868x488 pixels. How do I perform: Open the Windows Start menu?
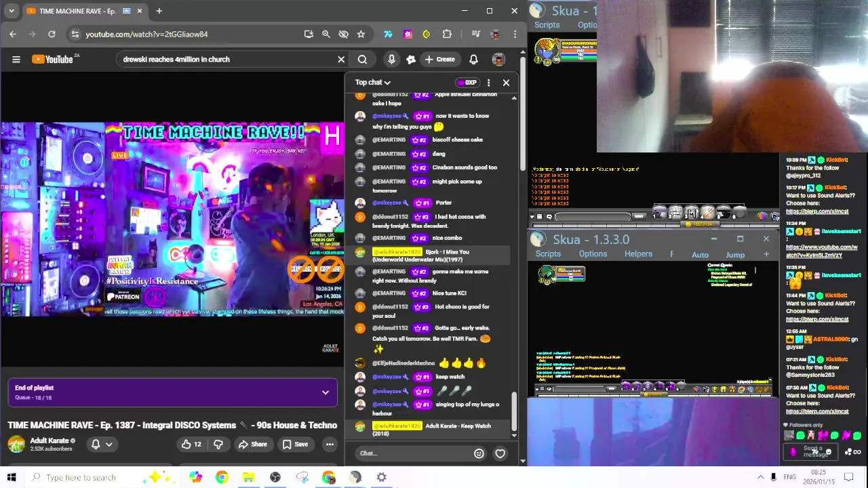point(12,477)
